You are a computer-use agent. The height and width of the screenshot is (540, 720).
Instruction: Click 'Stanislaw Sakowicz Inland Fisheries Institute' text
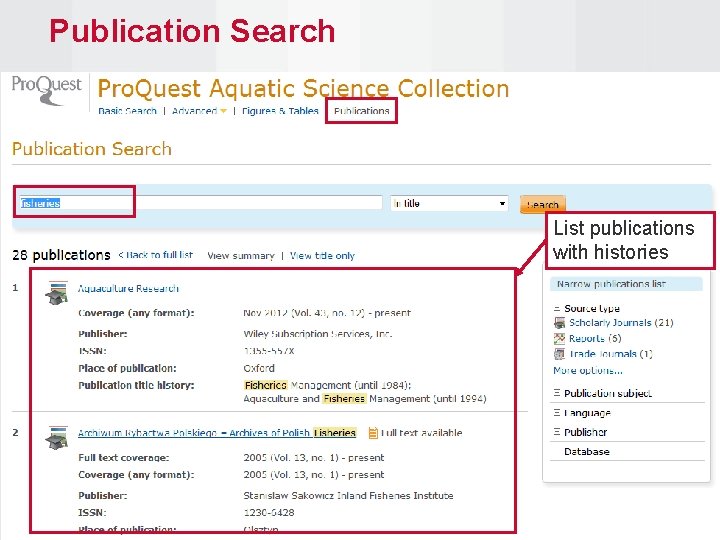(348, 495)
